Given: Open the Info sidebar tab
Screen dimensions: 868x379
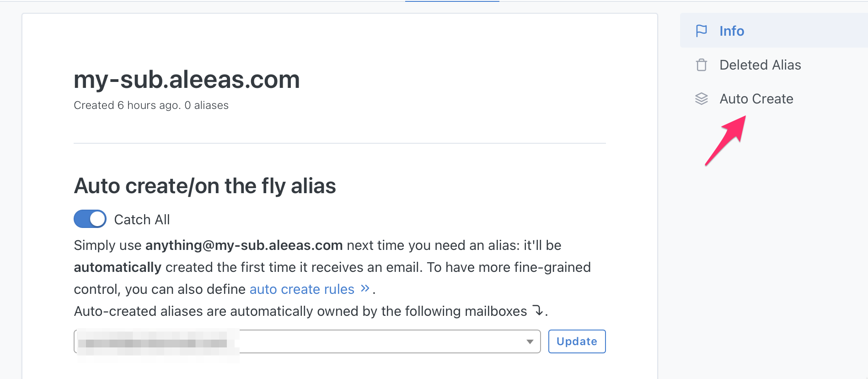Looking at the screenshot, I should click(x=774, y=31).
